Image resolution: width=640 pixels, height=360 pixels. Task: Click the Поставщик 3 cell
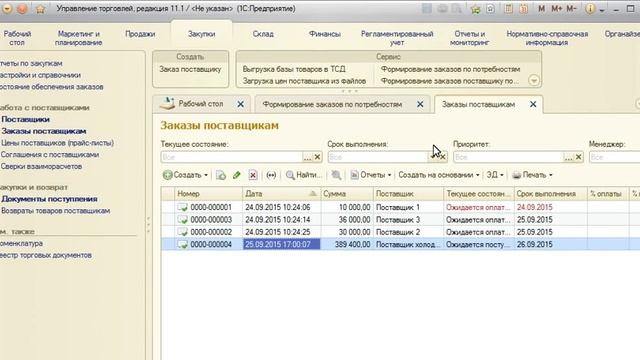tap(409, 220)
